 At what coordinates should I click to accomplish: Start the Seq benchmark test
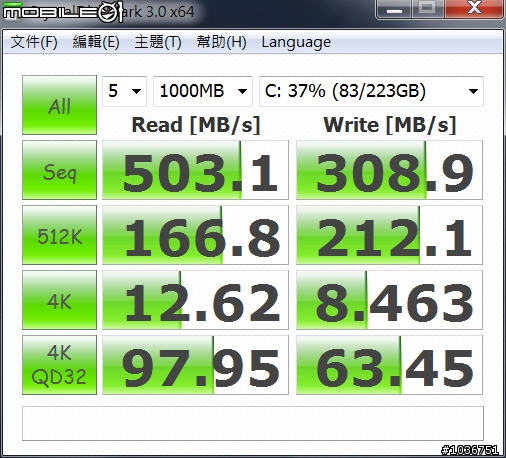click(59, 170)
